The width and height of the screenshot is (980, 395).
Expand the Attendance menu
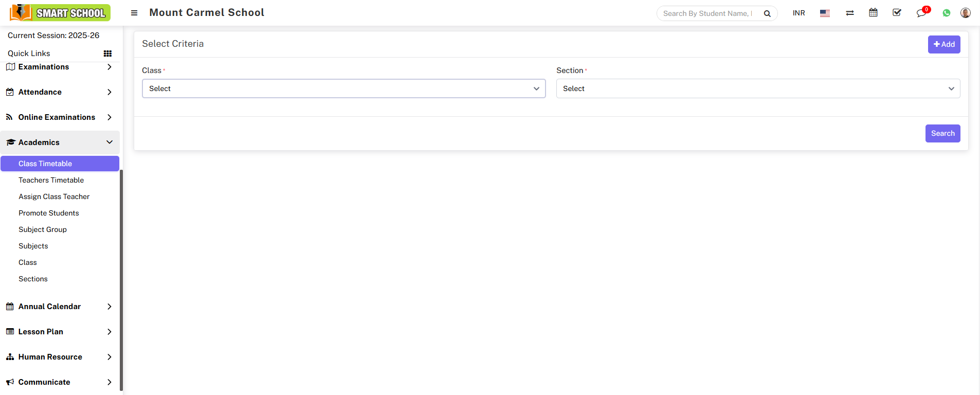[x=60, y=92]
